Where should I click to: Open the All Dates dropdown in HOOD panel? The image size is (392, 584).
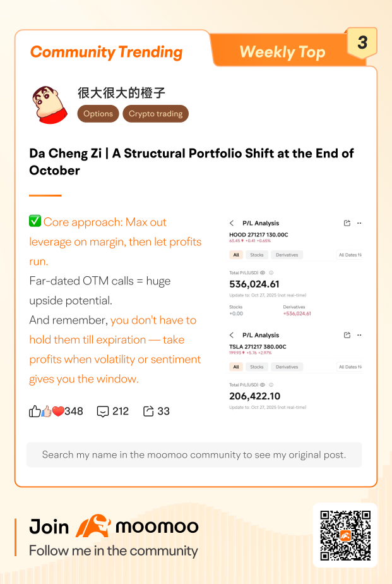click(x=350, y=255)
